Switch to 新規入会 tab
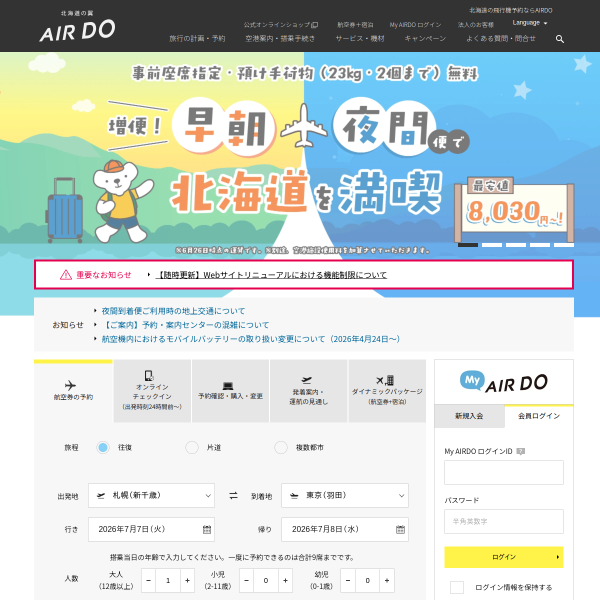 (469, 416)
